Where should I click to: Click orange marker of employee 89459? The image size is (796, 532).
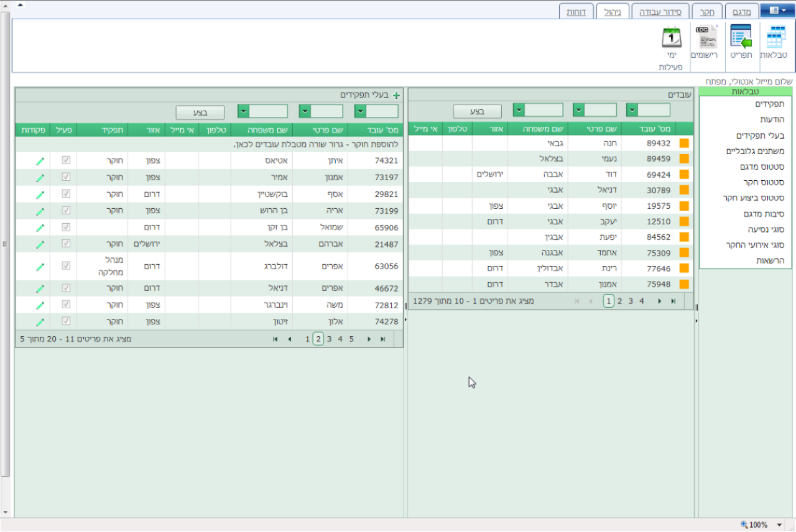[x=684, y=159]
